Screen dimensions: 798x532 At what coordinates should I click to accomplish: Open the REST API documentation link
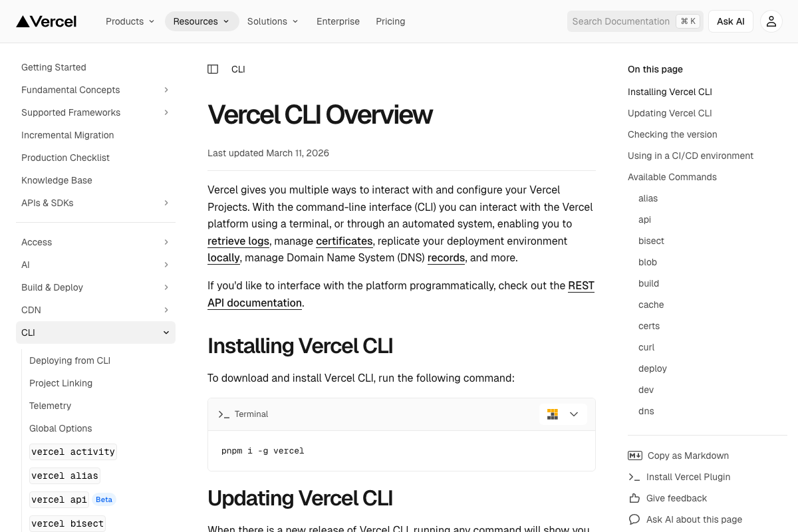point(401,294)
